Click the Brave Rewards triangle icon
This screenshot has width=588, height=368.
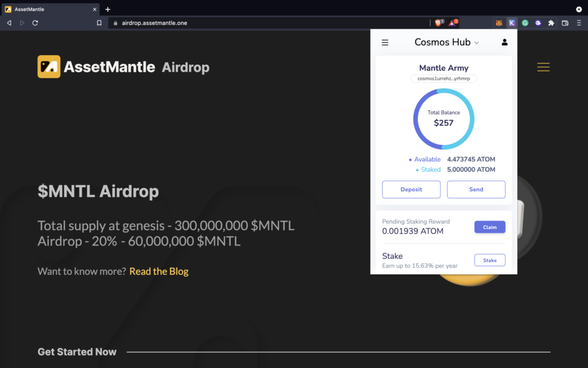pyautogui.click(x=452, y=23)
